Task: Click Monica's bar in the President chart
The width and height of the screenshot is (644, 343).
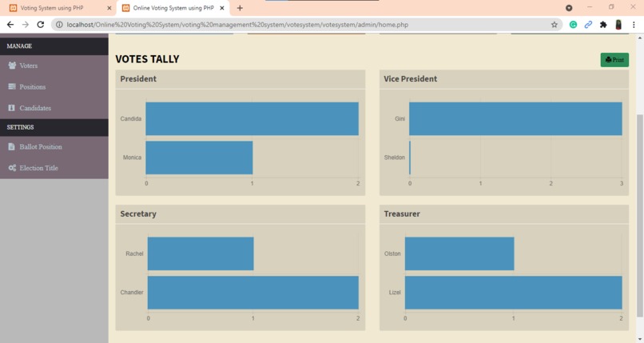Action: coord(199,158)
